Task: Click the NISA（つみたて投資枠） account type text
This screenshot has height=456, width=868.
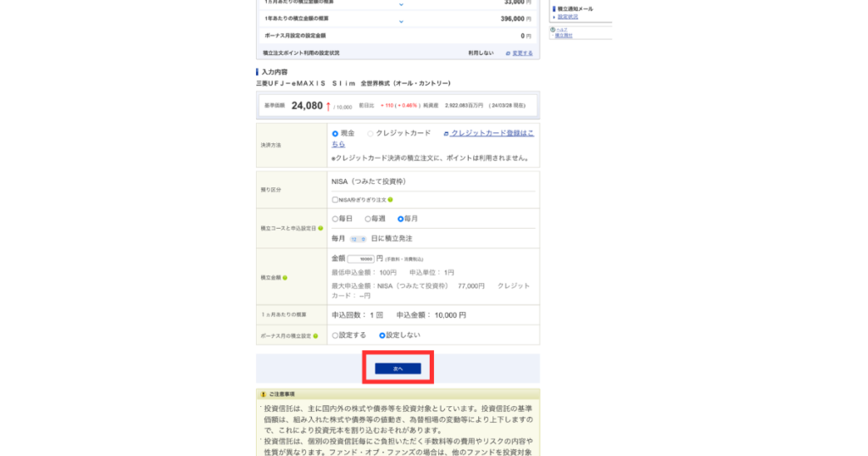Action: click(369, 181)
